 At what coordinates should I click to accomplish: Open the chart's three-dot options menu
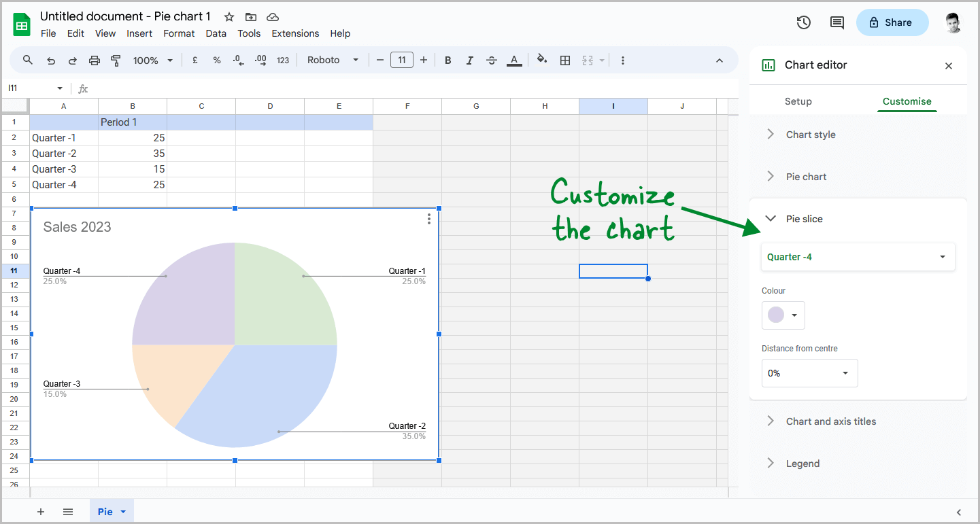tap(428, 218)
